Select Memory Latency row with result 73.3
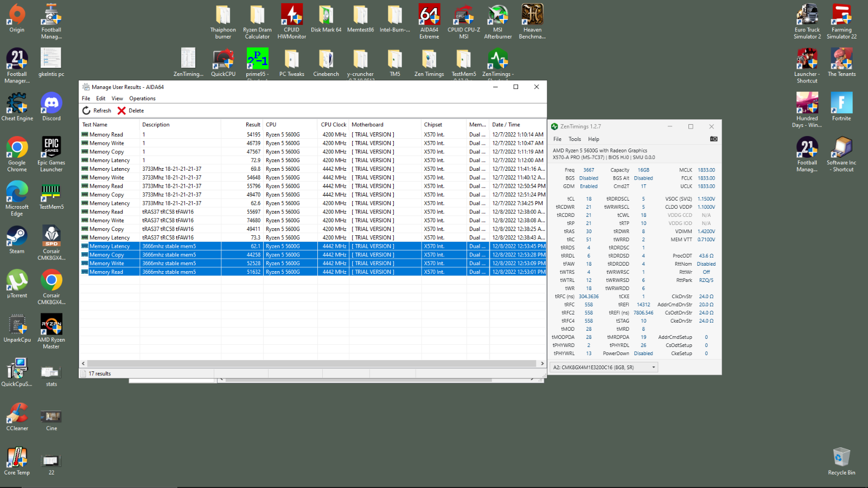The height and width of the screenshot is (488, 868). (x=313, y=237)
